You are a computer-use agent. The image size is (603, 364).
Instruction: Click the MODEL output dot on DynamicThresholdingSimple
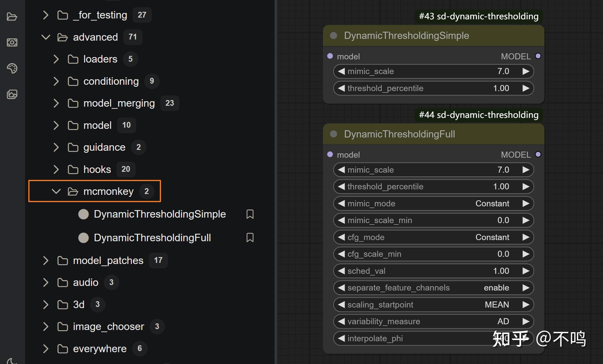(538, 56)
